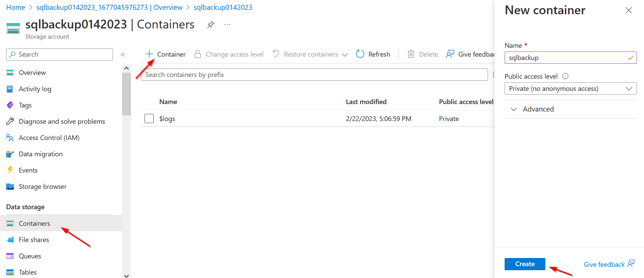
Task: Select the $logs container checkbox
Action: pyautogui.click(x=149, y=119)
